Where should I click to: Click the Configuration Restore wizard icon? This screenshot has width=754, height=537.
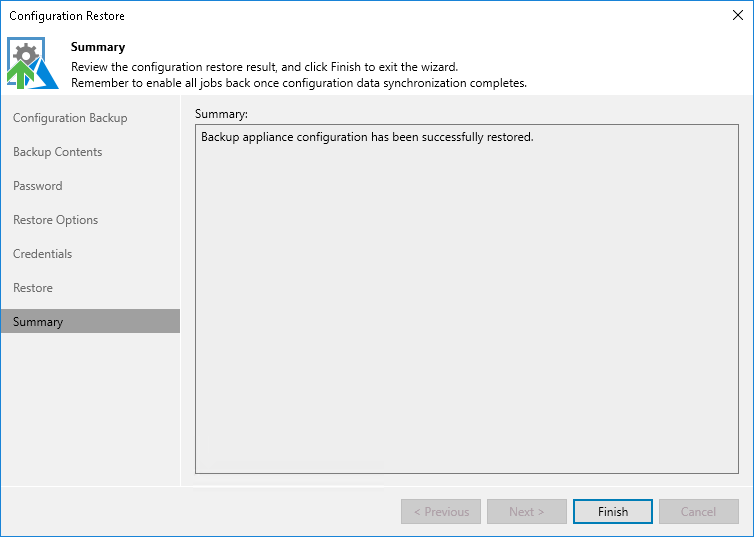[33, 62]
